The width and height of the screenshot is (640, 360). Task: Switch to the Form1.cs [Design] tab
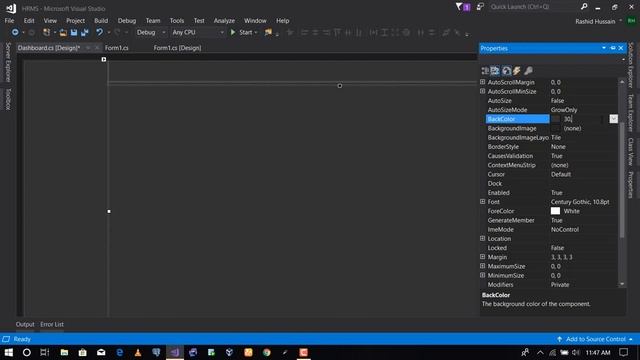tap(177, 48)
